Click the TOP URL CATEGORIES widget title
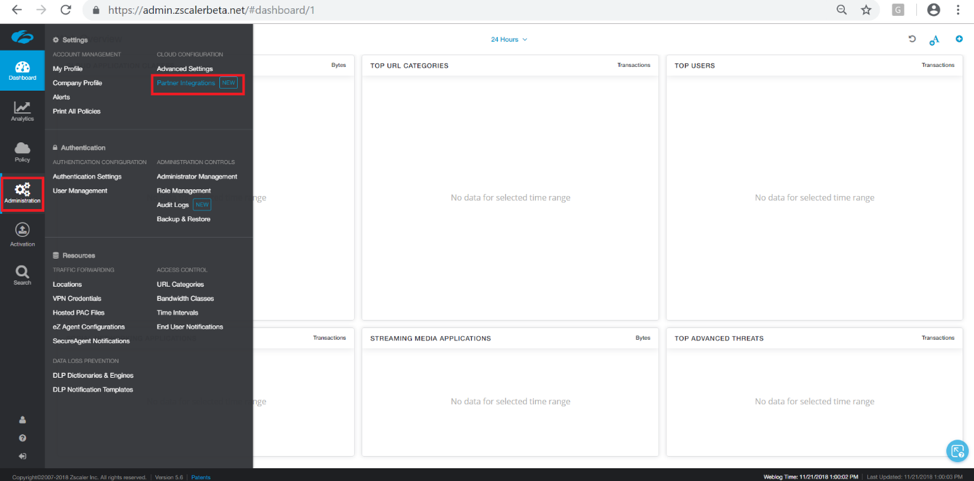Viewport: 974px width, 481px height. [x=409, y=66]
